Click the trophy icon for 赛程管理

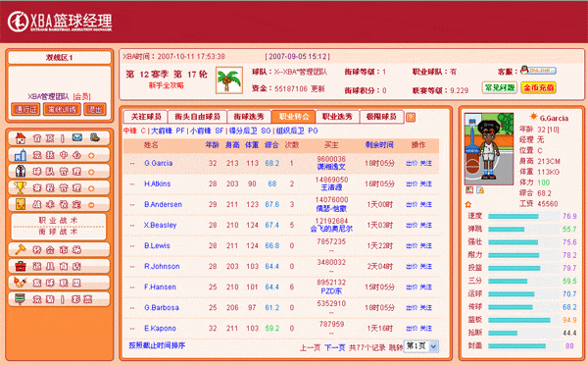(x=21, y=187)
